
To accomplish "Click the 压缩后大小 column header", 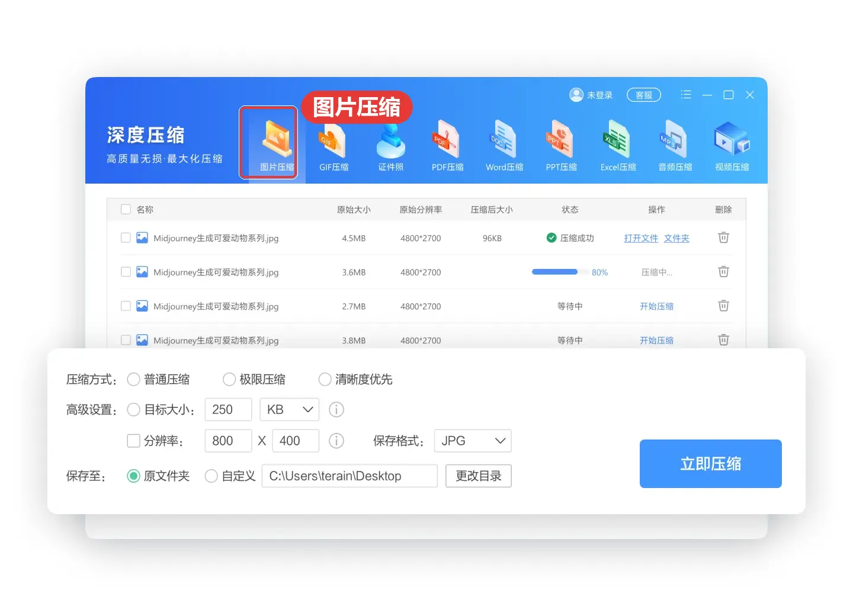I will [x=492, y=210].
